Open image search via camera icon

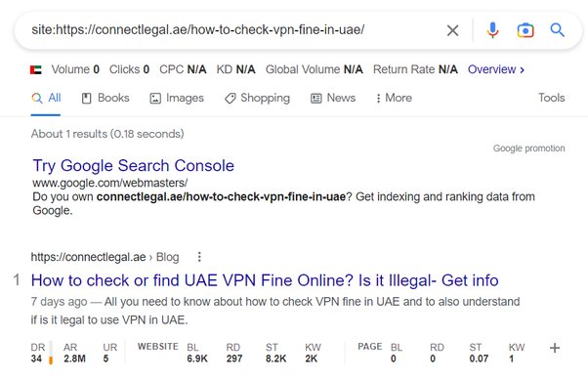point(525,30)
